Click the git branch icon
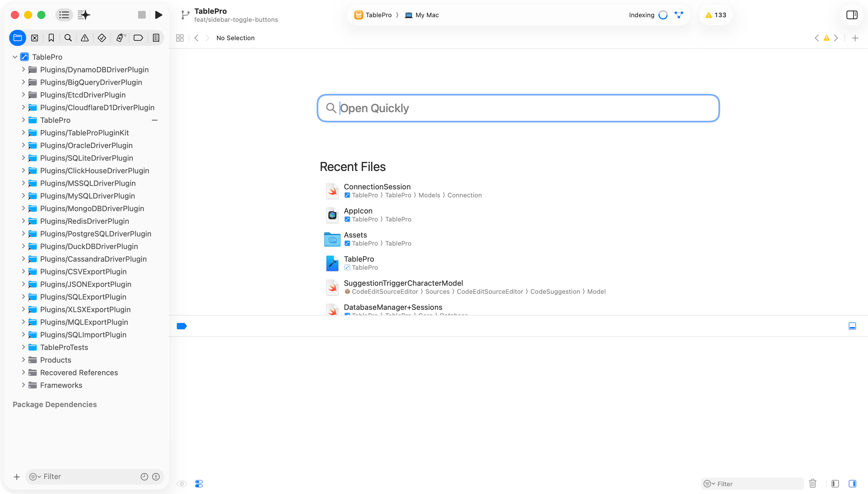Image resolution: width=868 pixels, height=494 pixels. (185, 15)
